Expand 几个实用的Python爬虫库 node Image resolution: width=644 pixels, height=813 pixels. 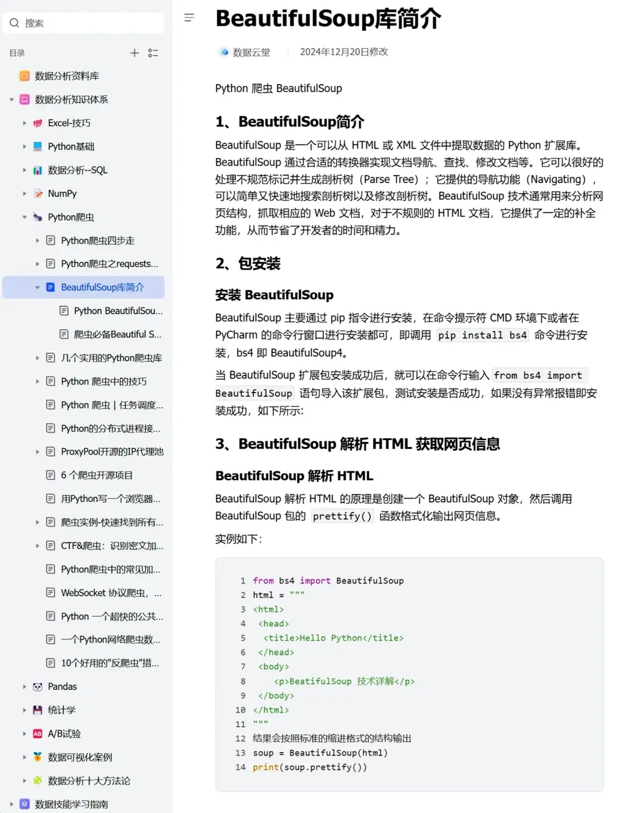coord(38,358)
